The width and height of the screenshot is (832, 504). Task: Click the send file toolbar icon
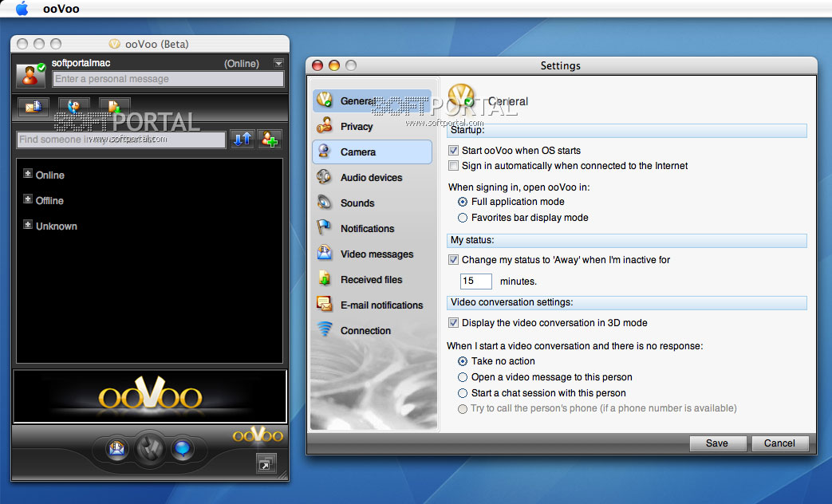pos(114,107)
